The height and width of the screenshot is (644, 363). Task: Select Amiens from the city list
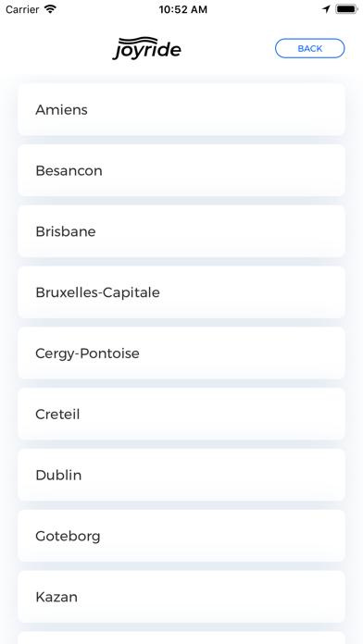coord(181,110)
